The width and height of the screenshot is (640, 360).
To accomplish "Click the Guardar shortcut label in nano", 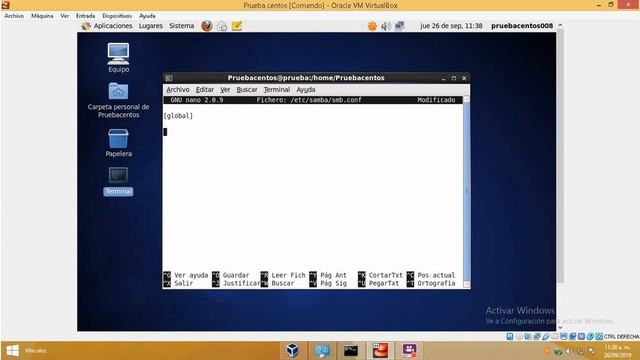I will (236, 275).
